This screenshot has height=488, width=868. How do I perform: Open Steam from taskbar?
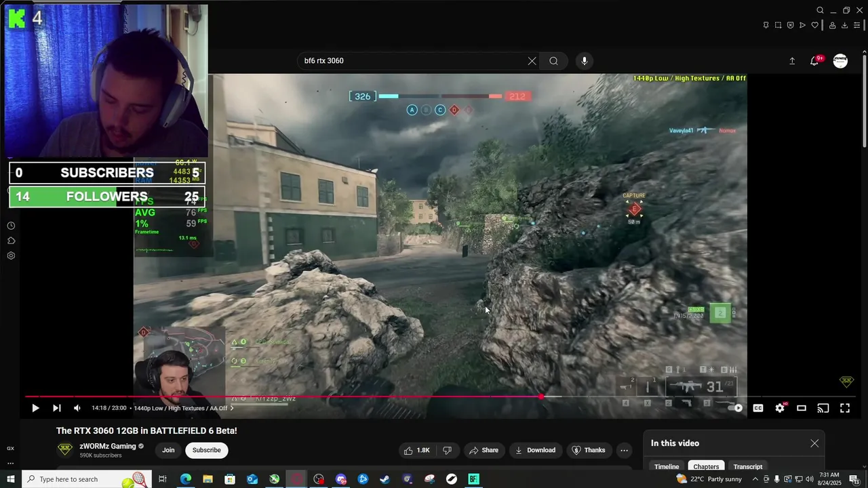pos(384,479)
